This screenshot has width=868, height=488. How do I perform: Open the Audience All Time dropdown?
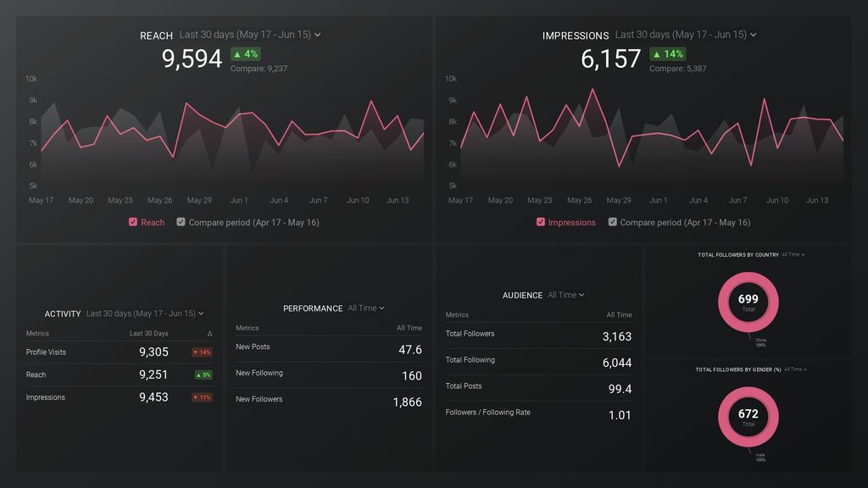tap(565, 295)
